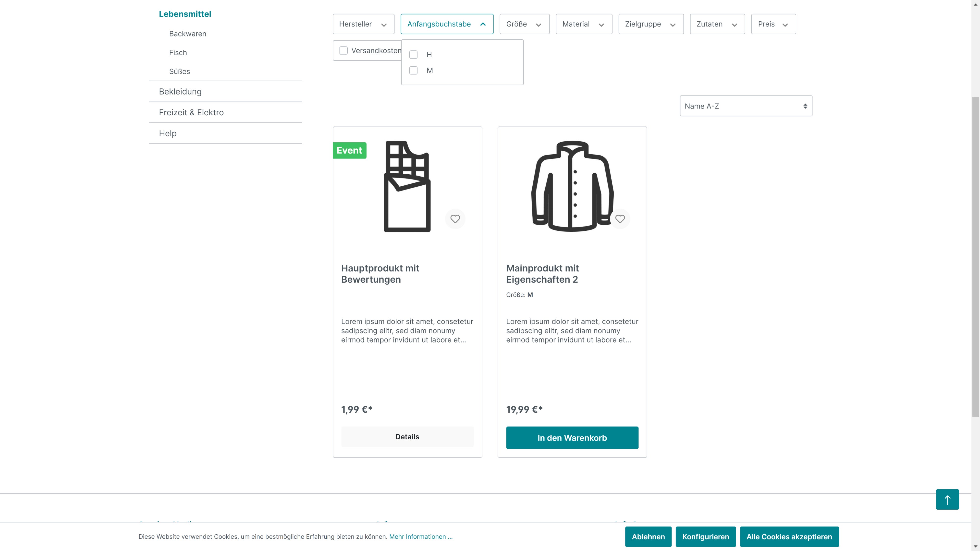Expand the Zutaten filter dropdown
This screenshot has width=980, height=551.
(x=717, y=24)
